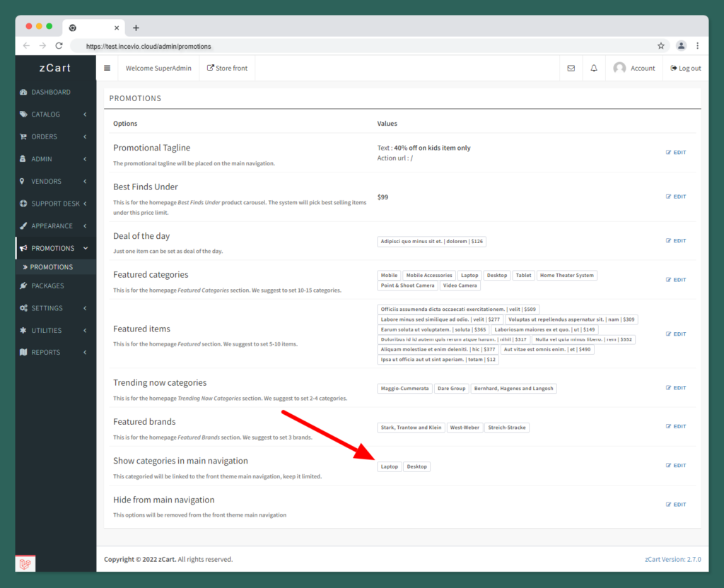The height and width of the screenshot is (588, 724).
Task: Toggle the hamburger sidebar menu icon
Action: click(107, 69)
